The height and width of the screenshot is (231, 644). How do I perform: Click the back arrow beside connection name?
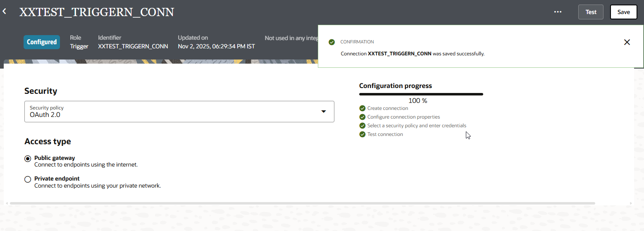[5, 12]
